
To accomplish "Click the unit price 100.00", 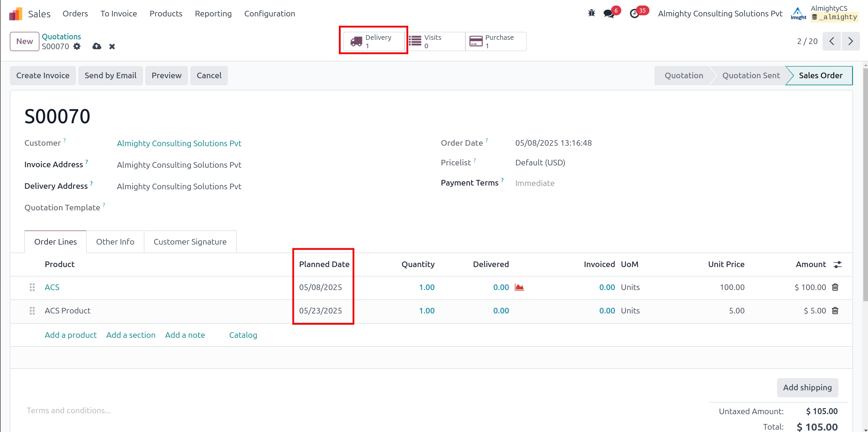I will tap(732, 287).
